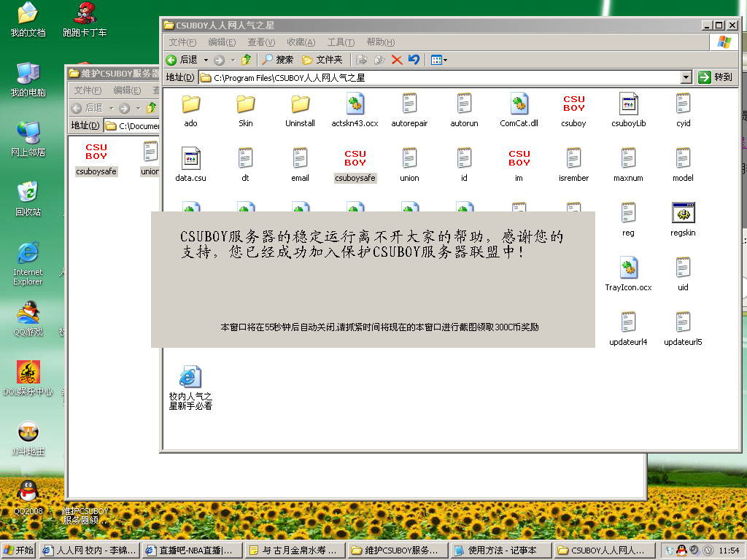Open the 我的电脑 desktop icon

click(x=28, y=79)
